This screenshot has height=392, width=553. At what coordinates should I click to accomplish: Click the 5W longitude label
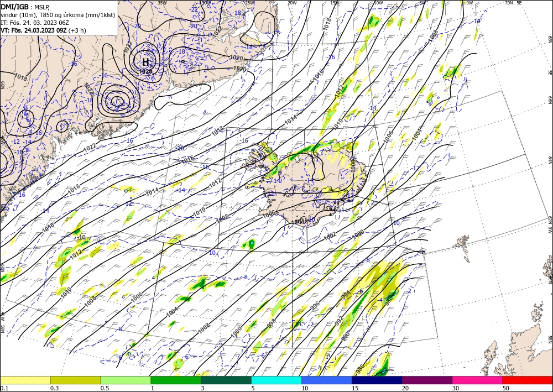[423, 3]
